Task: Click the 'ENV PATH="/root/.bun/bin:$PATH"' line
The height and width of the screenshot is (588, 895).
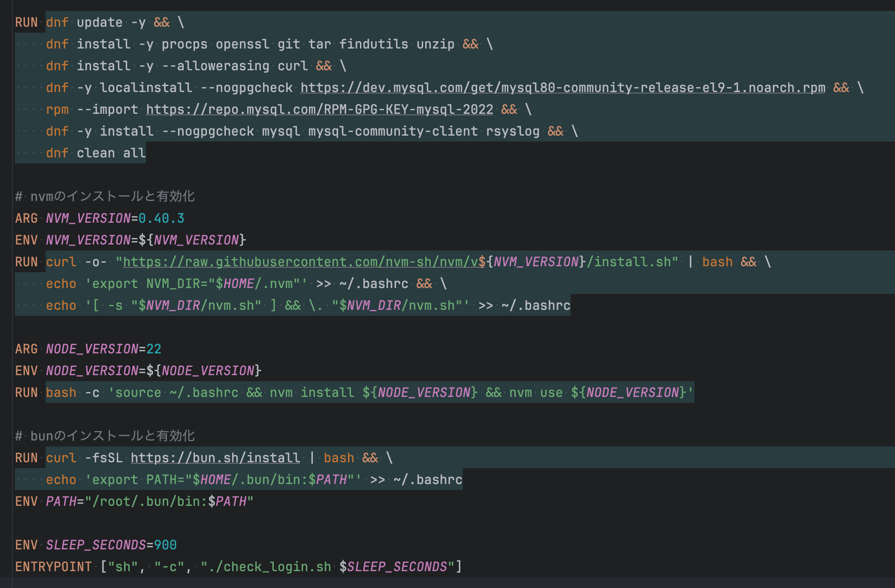Action: click(x=134, y=501)
